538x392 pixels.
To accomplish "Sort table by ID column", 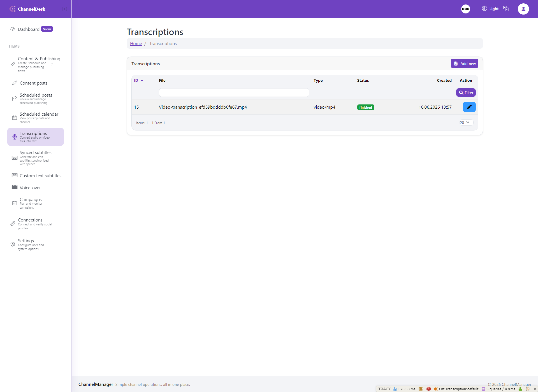I will 138,80.
